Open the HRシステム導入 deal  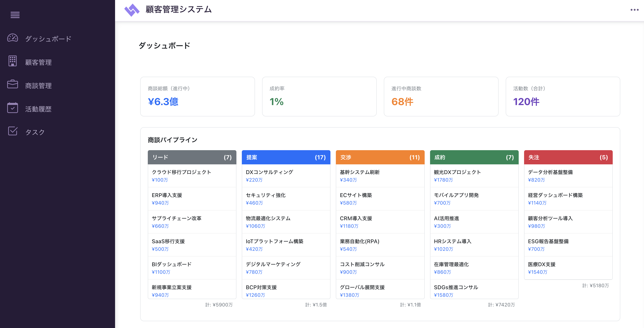pyautogui.click(x=474, y=245)
